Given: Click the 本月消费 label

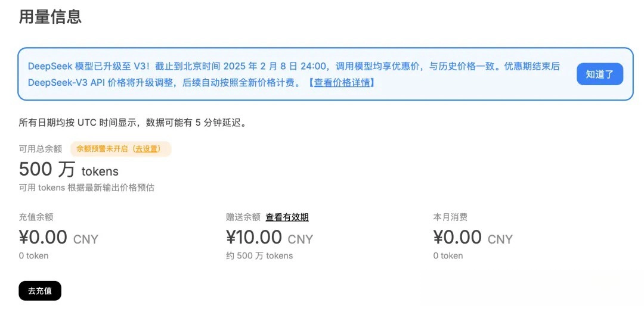Looking at the screenshot, I should point(450,217).
